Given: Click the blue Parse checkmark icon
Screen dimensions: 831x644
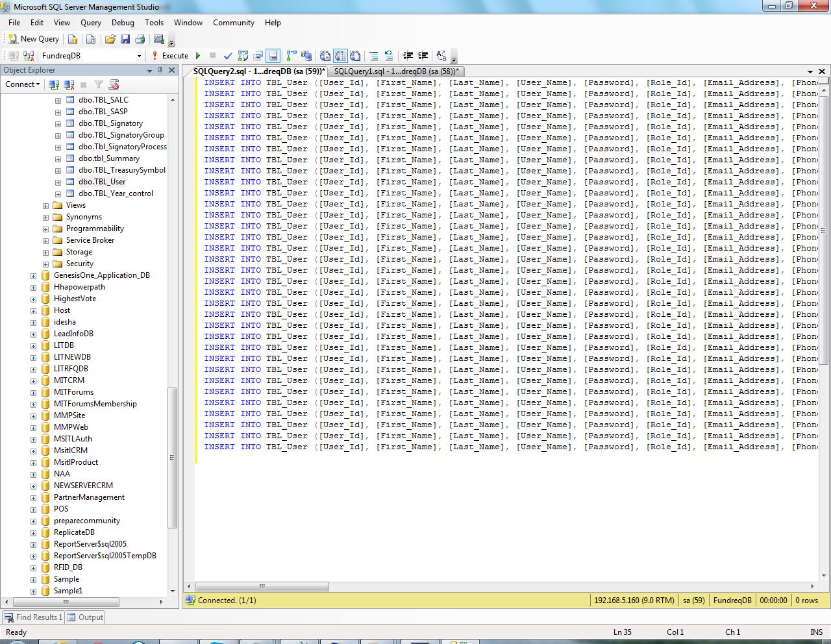Looking at the screenshot, I should pos(228,56).
